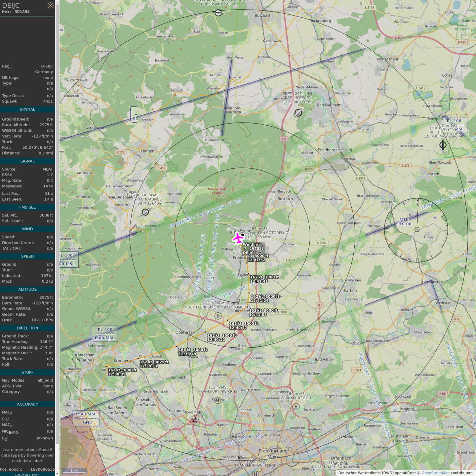Click the Ober-Moerlen EDFP airfield icon
The width and height of the screenshot is (476, 476).
[x=298, y=113]
